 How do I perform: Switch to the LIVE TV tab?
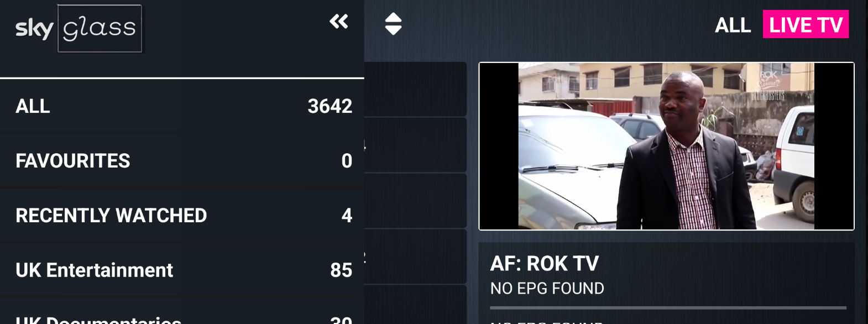pos(806,25)
